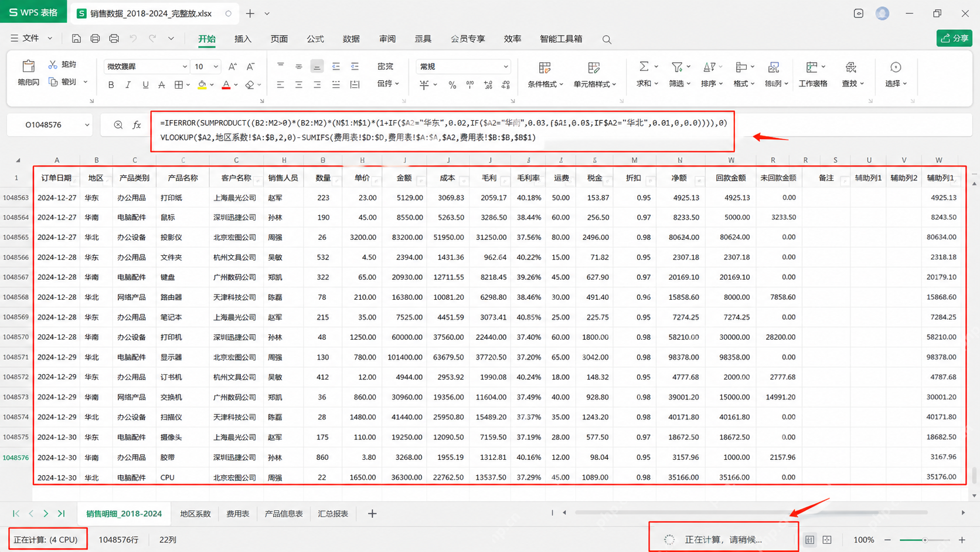
Task: Click the cell borders icon
Action: [x=179, y=85]
